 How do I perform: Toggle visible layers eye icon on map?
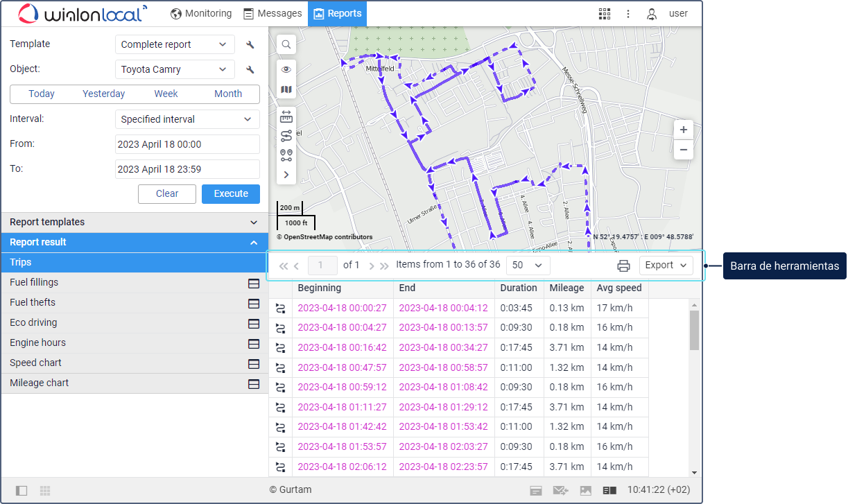point(286,69)
